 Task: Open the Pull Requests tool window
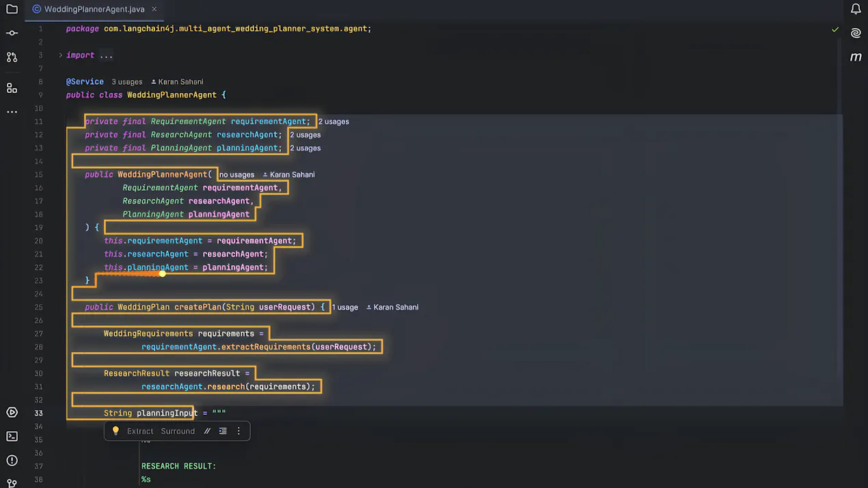point(12,57)
